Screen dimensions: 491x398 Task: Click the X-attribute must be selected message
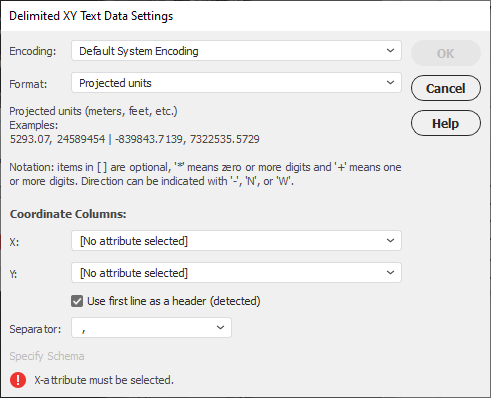(x=104, y=380)
